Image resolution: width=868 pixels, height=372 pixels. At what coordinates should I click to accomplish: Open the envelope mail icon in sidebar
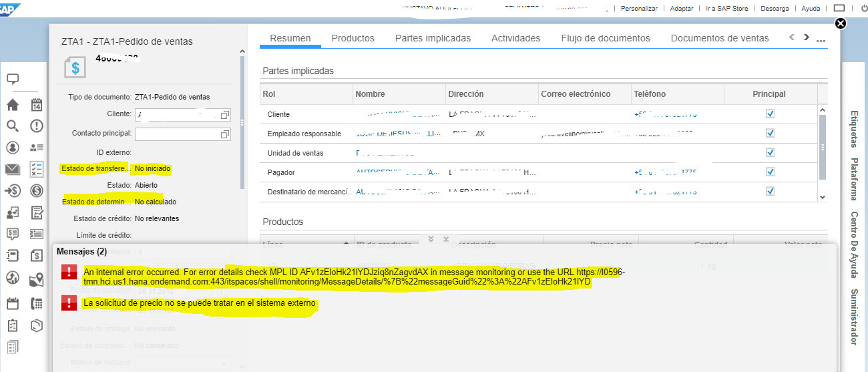click(13, 169)
